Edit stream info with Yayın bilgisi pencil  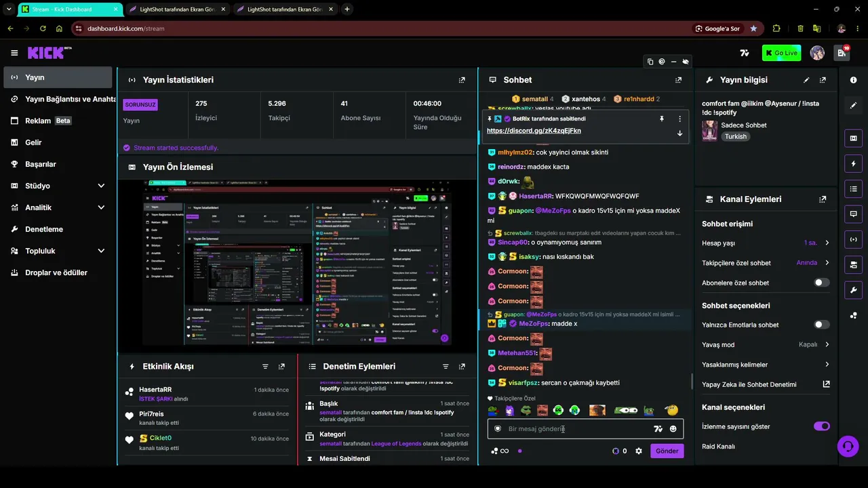[x=806, y=80]
